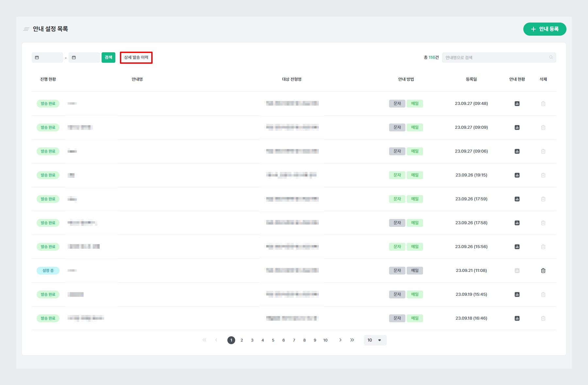
Task: Open status chart for 23.09.26 (17:58) row
Action: click(x=517, y=223)
